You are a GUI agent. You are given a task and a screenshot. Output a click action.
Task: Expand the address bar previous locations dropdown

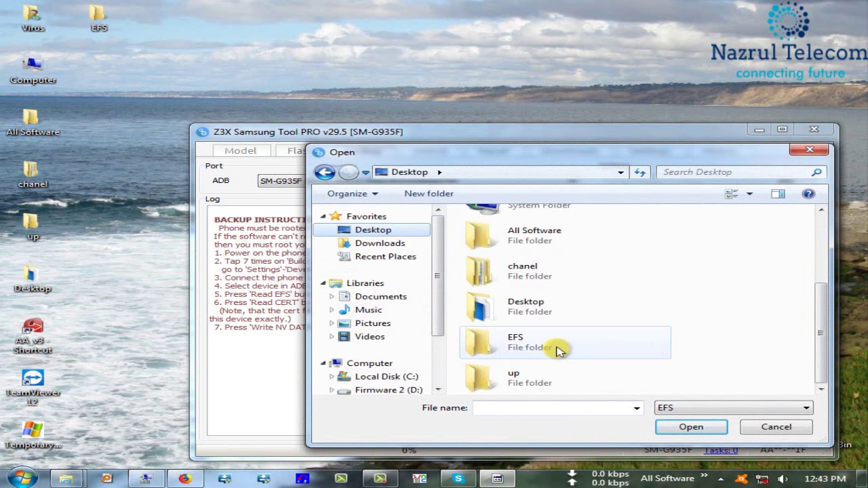point(620,173)
